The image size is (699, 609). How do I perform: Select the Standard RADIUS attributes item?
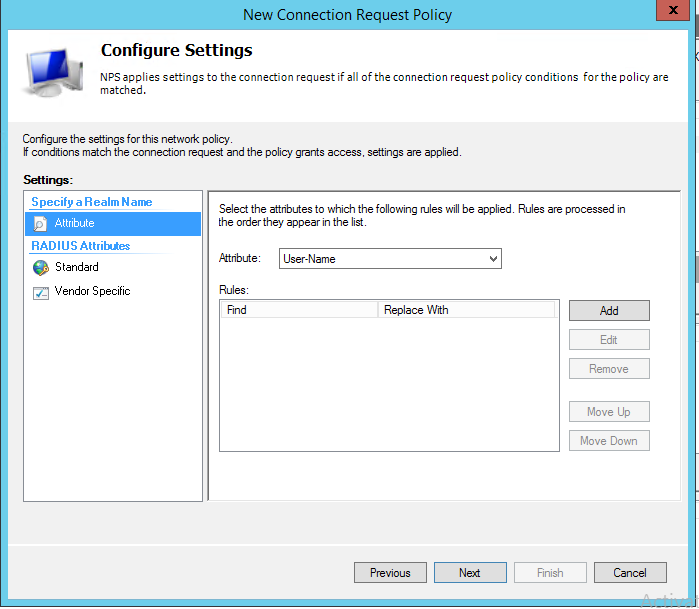(x=77, y=267)
